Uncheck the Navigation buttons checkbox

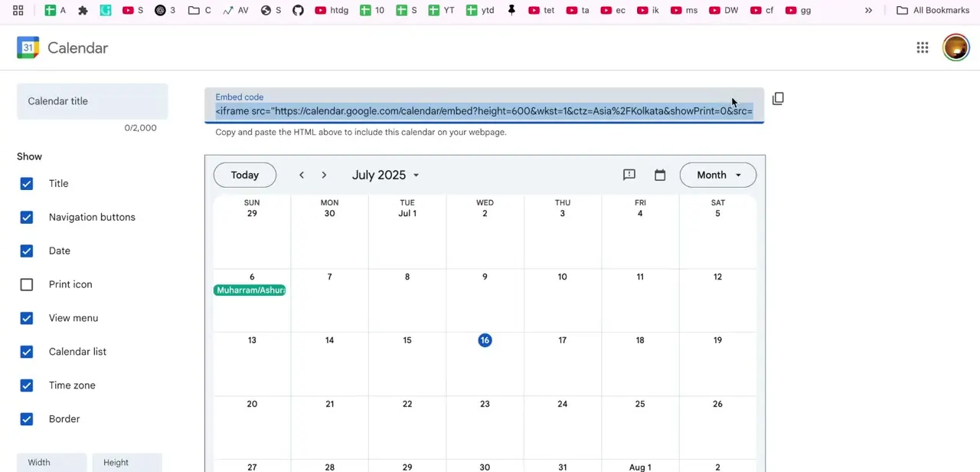point(27,218)
